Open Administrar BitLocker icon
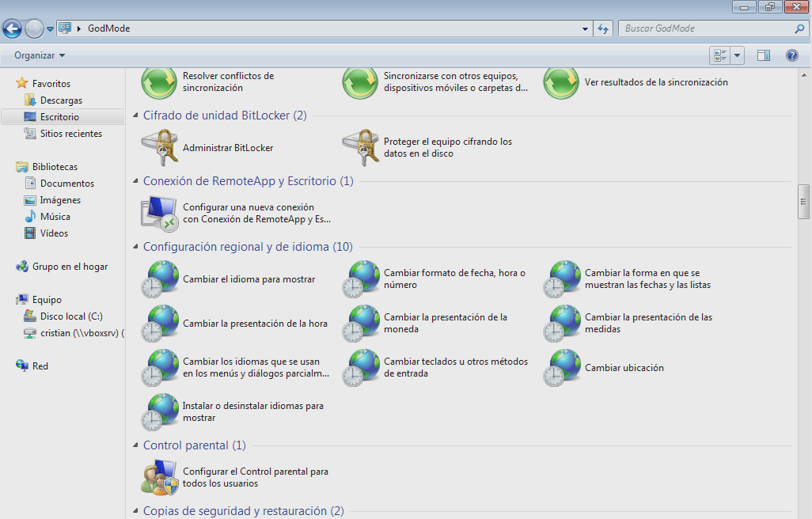Screen dimensions: 812x519 click(x=160, y=147)
